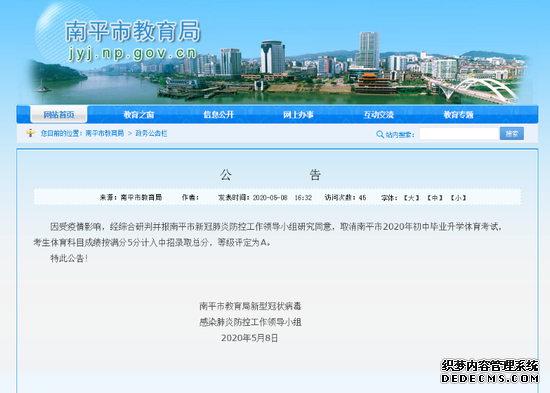Viewport: 550px width, 393px height.
Task: Open the 互动交流 menu item
Action: [378, 115]
